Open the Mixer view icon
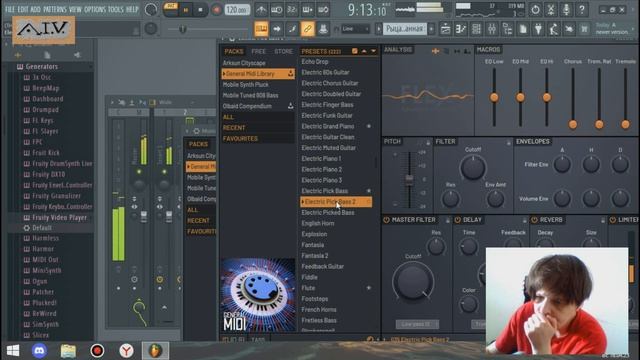640x360 pixels. point(492,29)
